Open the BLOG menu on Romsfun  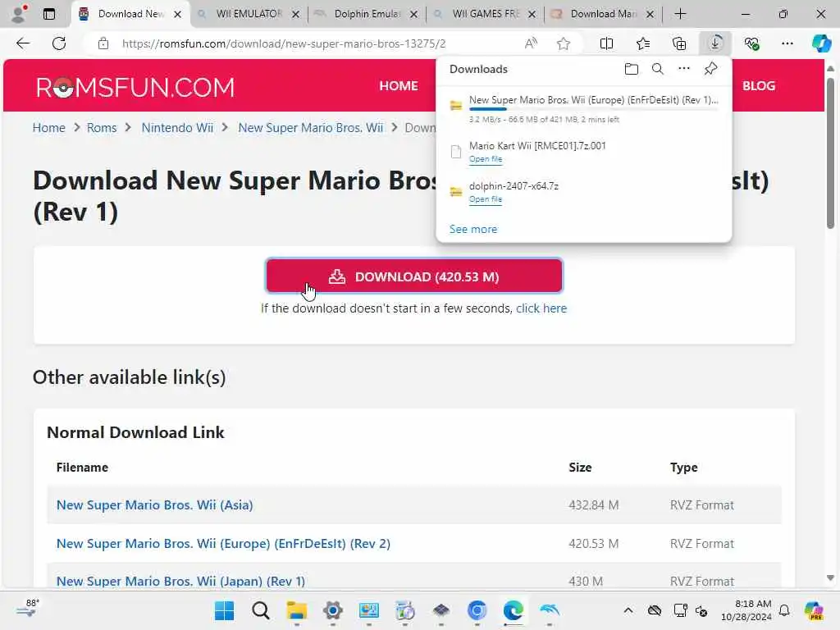click(759, 85)
